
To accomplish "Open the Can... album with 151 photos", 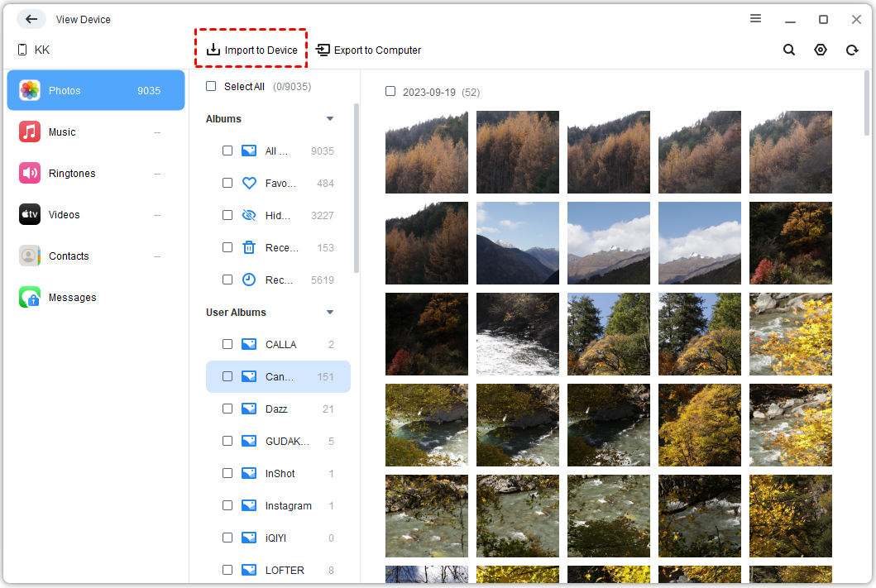I will tap(278, 376).
